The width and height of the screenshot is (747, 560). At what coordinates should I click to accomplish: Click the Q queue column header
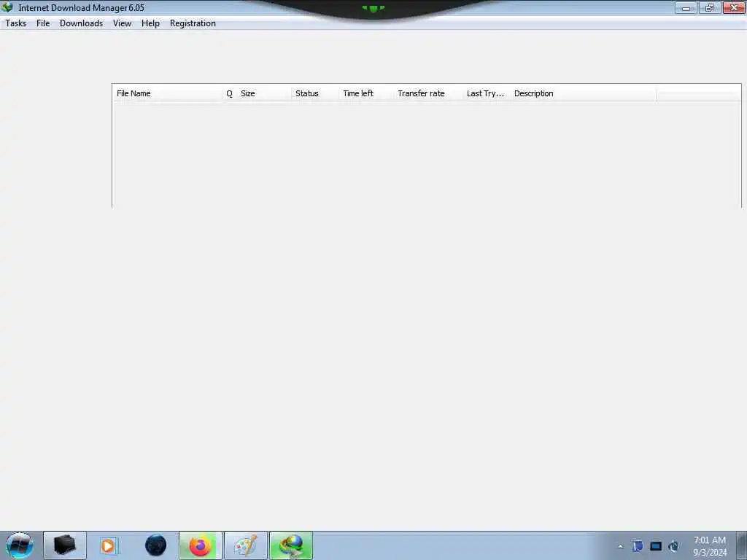(229, 93)
